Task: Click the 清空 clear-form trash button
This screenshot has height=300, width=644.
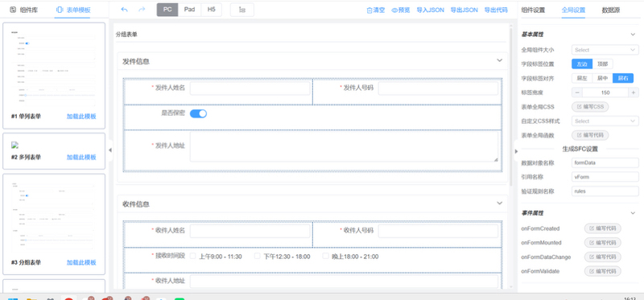Action: [376, 10]
